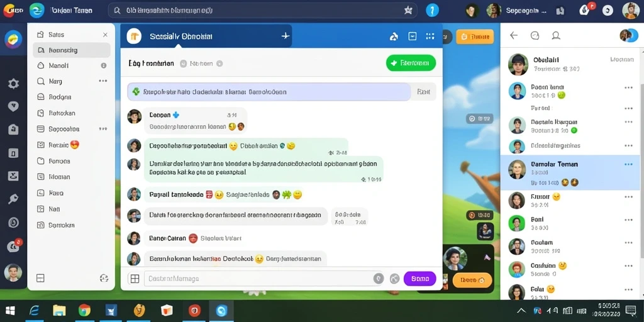Click the grid icon left of message input

tap(135, 279)
